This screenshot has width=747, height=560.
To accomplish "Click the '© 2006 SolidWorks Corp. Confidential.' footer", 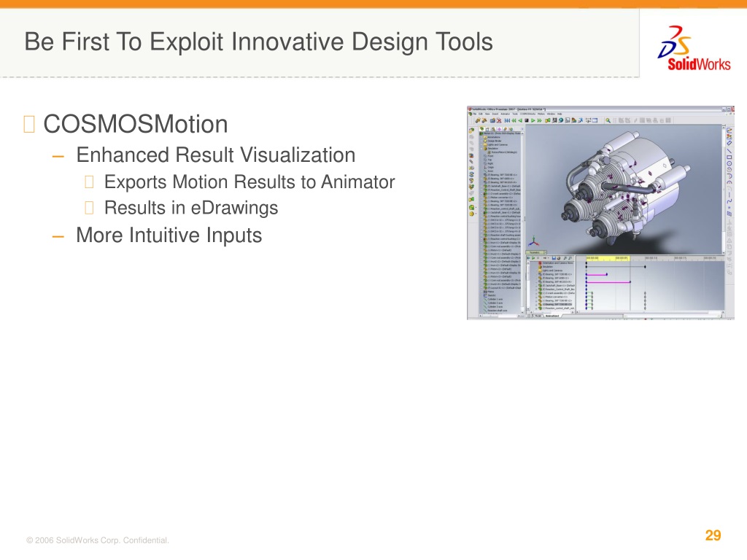I will 98,540.
